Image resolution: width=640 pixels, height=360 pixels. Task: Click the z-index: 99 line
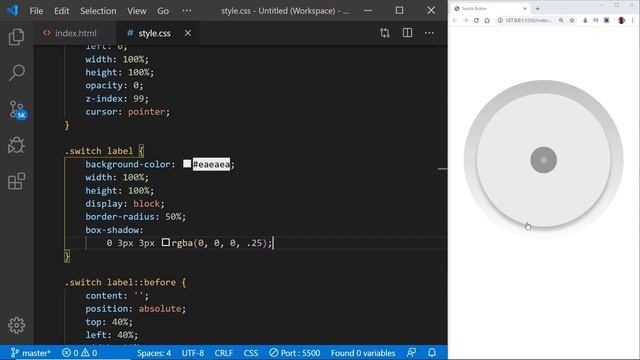[x=117, y=99]
